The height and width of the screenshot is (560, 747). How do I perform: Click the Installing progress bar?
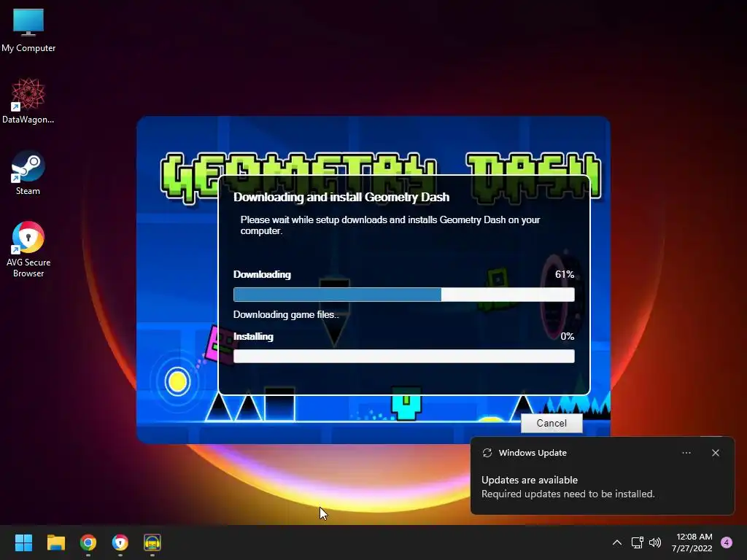tap(403, 356)
